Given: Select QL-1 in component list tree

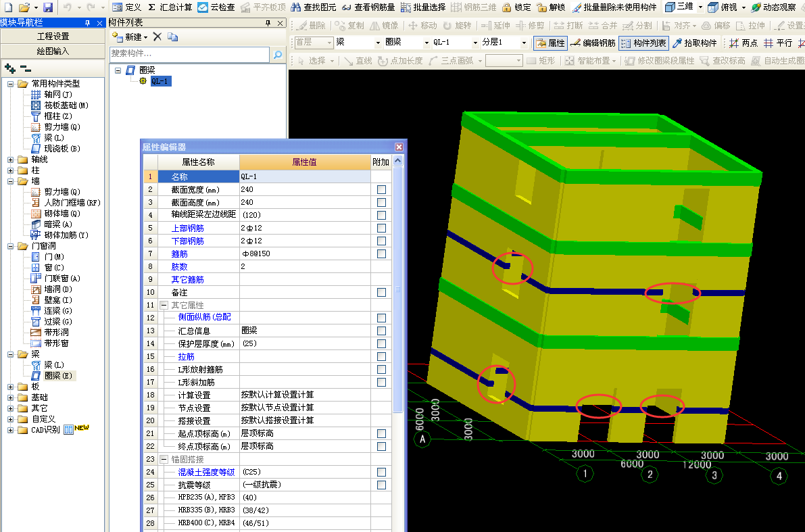Looking at the screenshot, I should pyautogui.click(x=160, y=81).
